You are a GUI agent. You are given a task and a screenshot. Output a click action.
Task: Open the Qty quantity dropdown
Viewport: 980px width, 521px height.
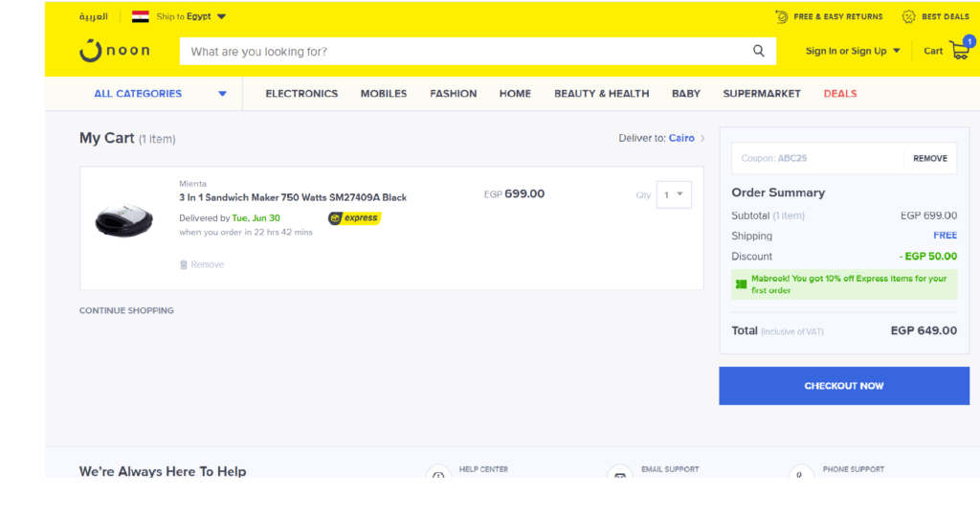click(674, 195)
